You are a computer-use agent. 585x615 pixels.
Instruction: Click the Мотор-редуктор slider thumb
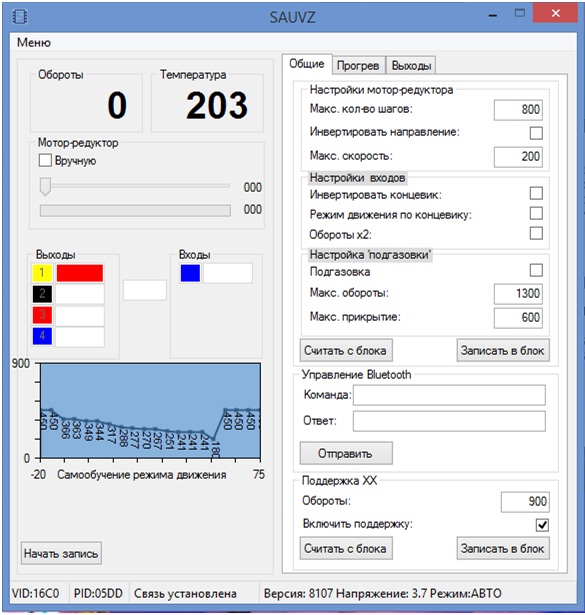tap(45, 186)
